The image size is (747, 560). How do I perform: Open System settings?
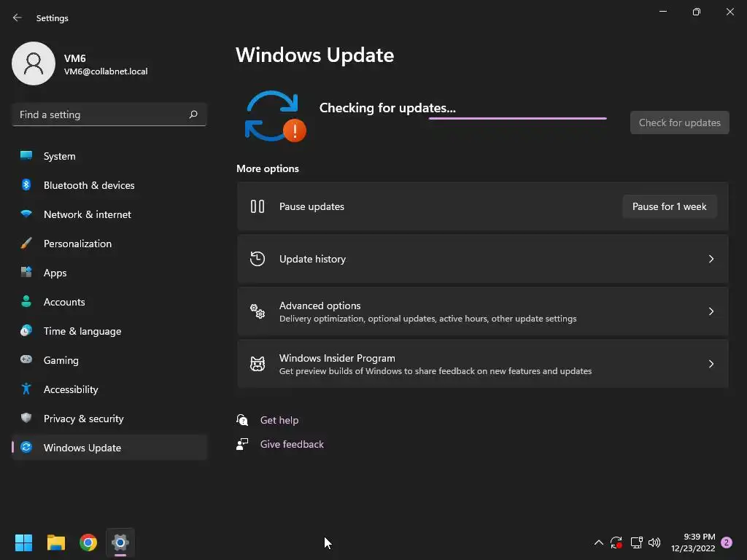[109, 156]
